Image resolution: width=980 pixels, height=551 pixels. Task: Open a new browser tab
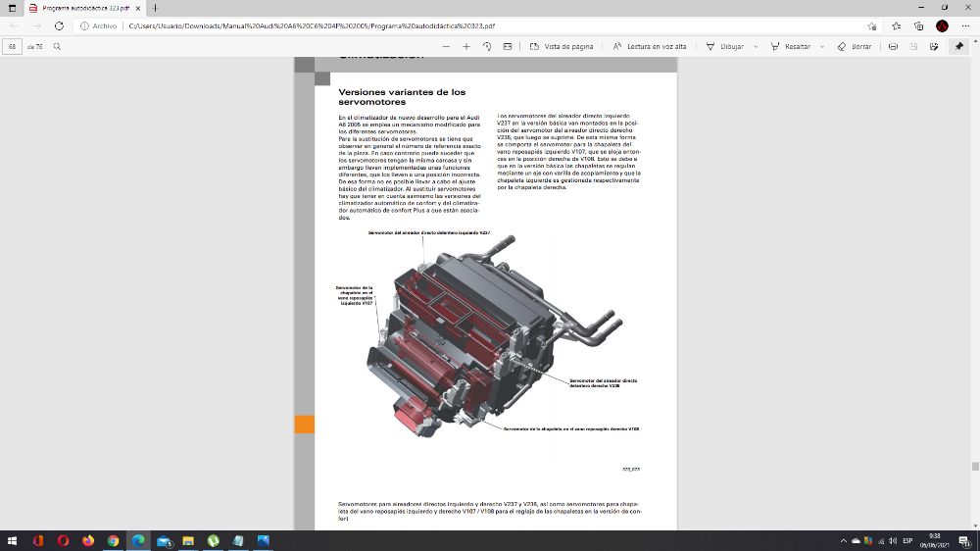tap(155, 8)
